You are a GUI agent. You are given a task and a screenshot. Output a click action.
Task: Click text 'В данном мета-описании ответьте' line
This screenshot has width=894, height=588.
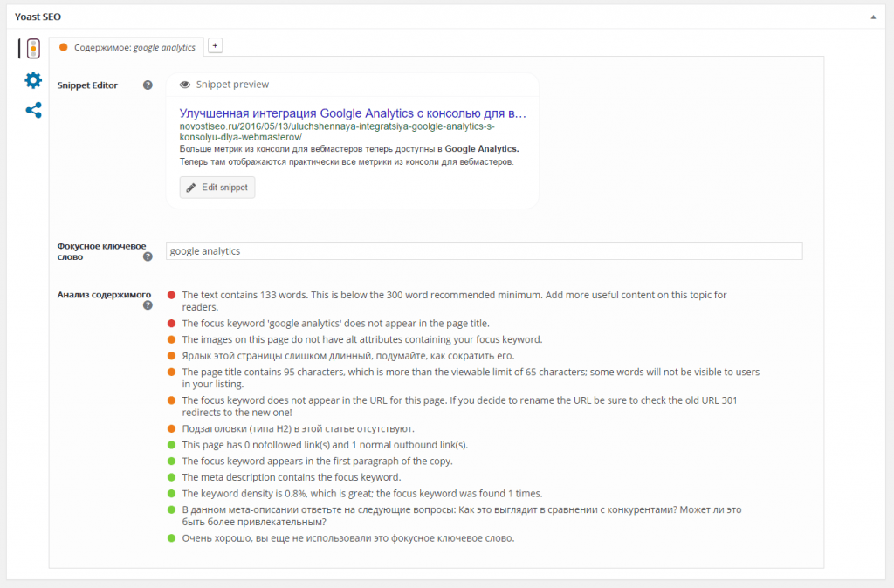coord(462,516)
